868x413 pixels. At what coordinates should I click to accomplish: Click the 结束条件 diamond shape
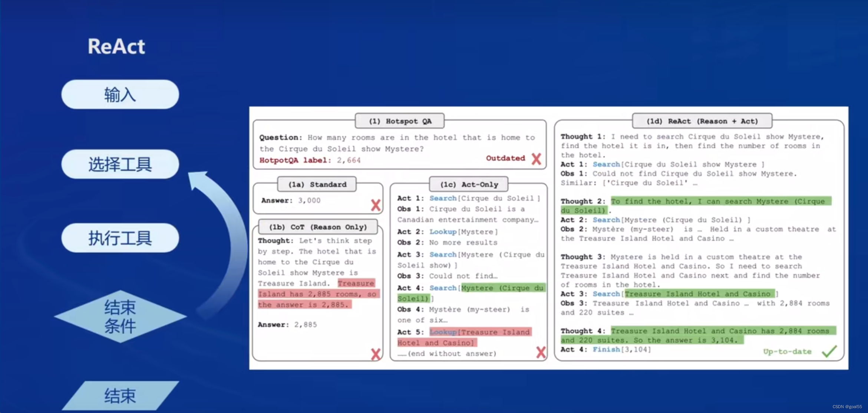pyautogui.click(x=120, y=317)
